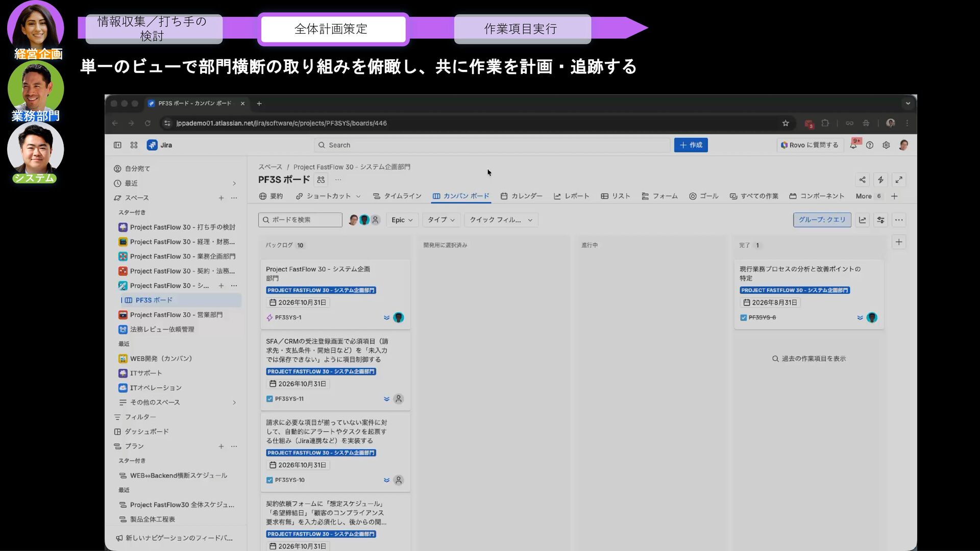
Task: Click the Jira notifications bell icon
Action: point(853,145)
